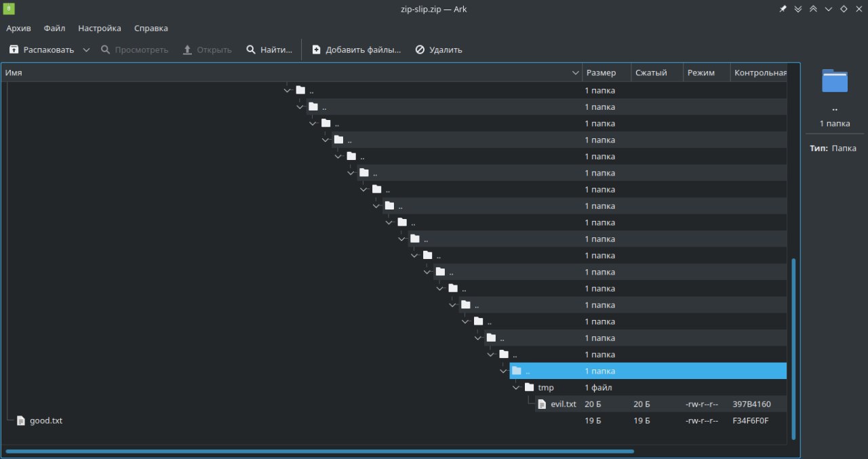Screen dimensions: 868x459
Task: Click the '1 папка' label in info panel
Action: pos(834,123)
